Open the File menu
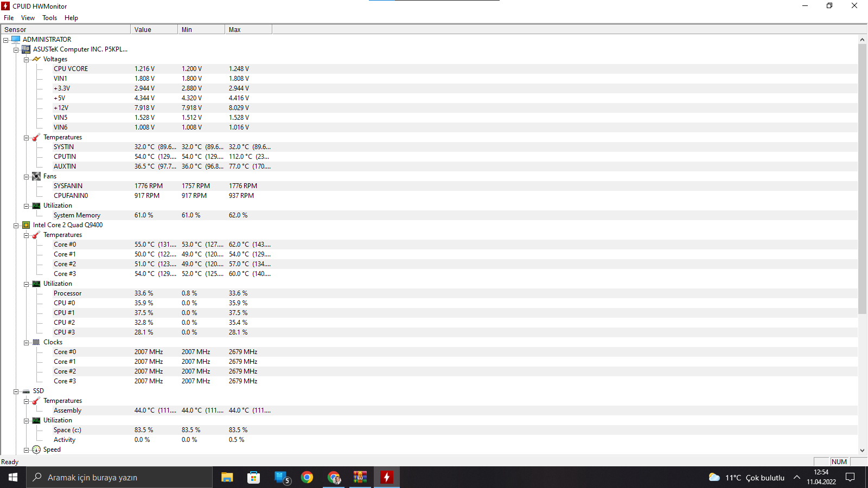The width and height of the screenshot is (868, 488). click(9, 18)
